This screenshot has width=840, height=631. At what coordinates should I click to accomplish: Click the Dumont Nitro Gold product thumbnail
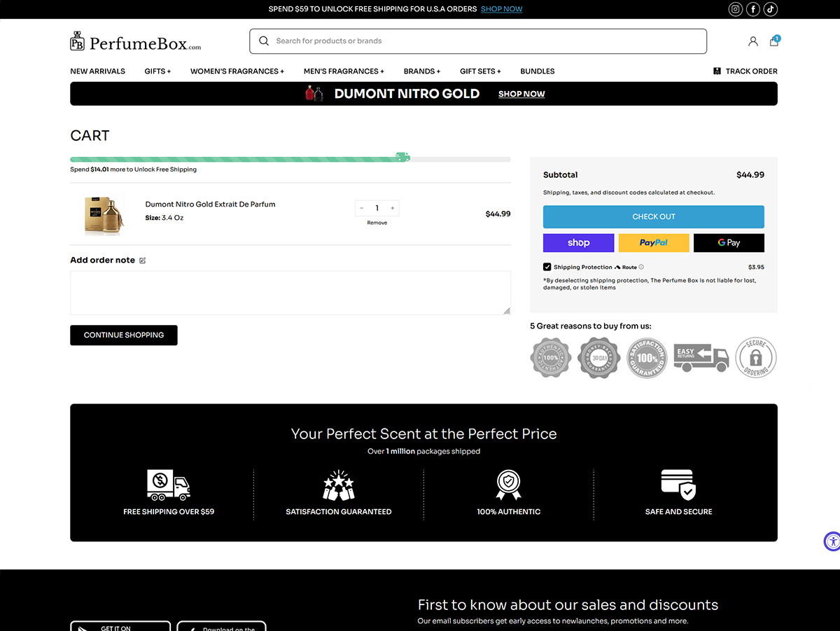pos(104,214)
